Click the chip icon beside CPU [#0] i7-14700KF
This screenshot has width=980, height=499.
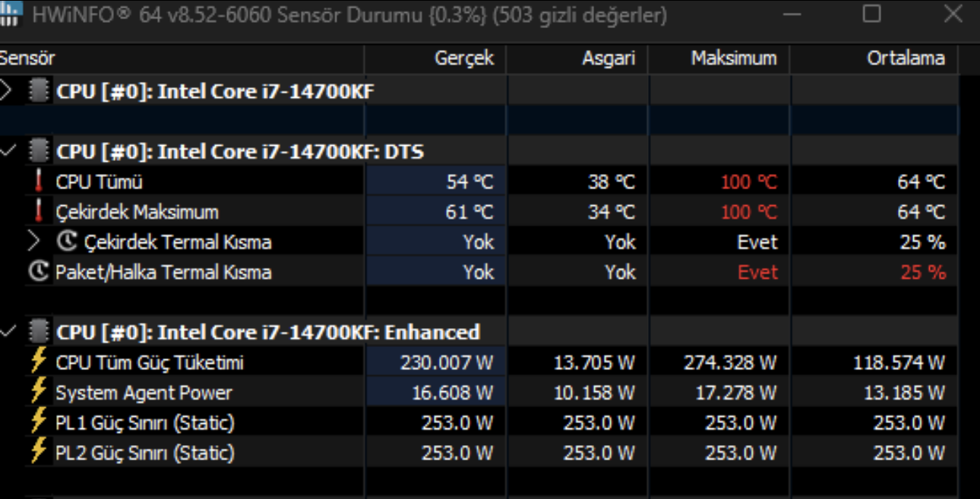click(x=38, y=91)
